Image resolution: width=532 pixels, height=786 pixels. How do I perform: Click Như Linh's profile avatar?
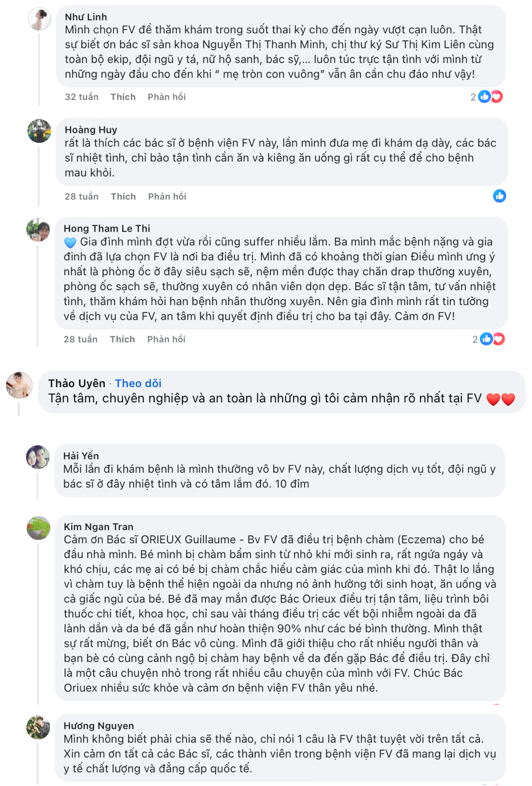click(39, 19)
